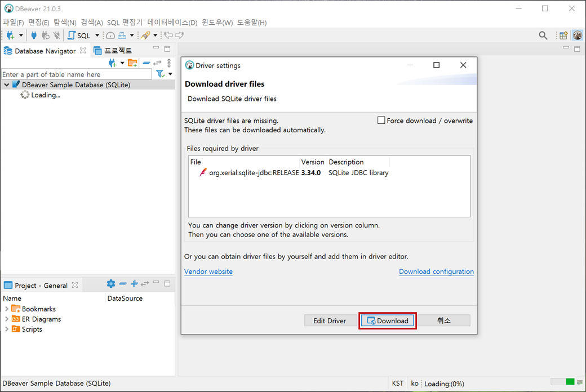Click the back navigation arrow in the toolbar
586x392 pixels.
click(169, 35)
